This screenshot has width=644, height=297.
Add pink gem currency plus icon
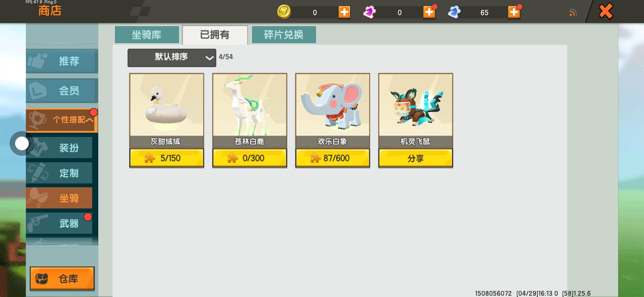(x=429, y=12)
